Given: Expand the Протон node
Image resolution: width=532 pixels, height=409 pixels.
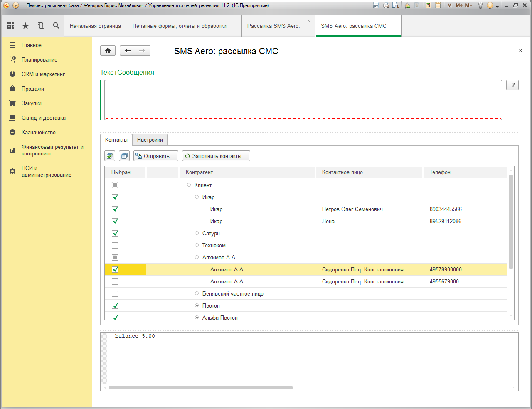Looking at the screenshot, I should coord(197,306).
